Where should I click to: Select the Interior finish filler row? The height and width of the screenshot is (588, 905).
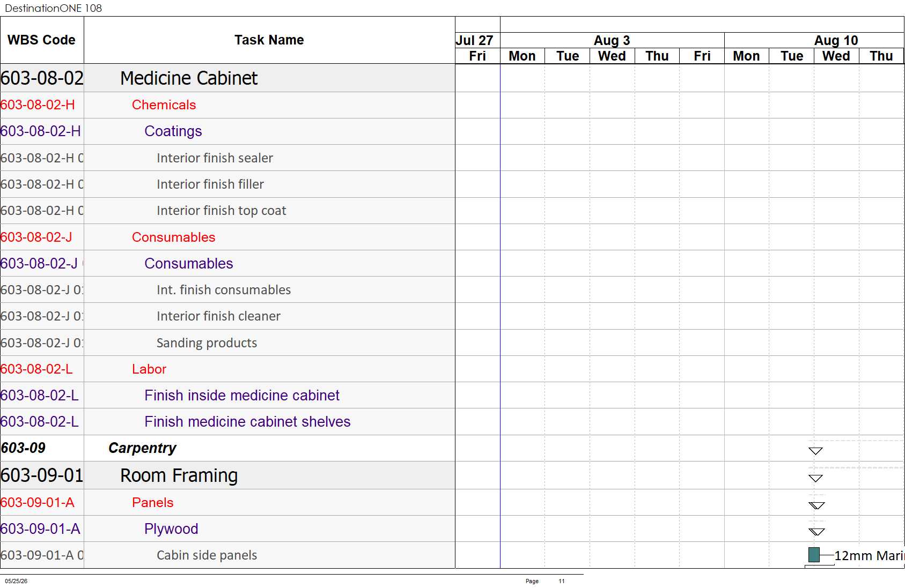tap(227, 184)
